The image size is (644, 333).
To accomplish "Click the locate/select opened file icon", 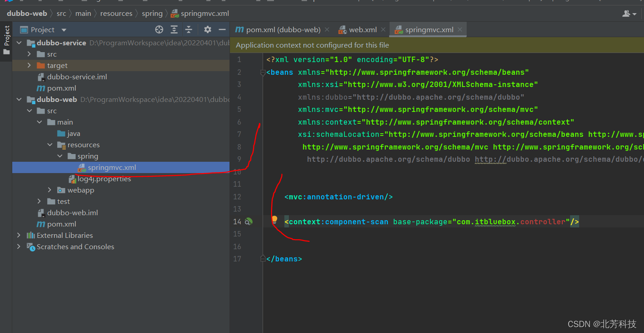I will tap(159, 29).
